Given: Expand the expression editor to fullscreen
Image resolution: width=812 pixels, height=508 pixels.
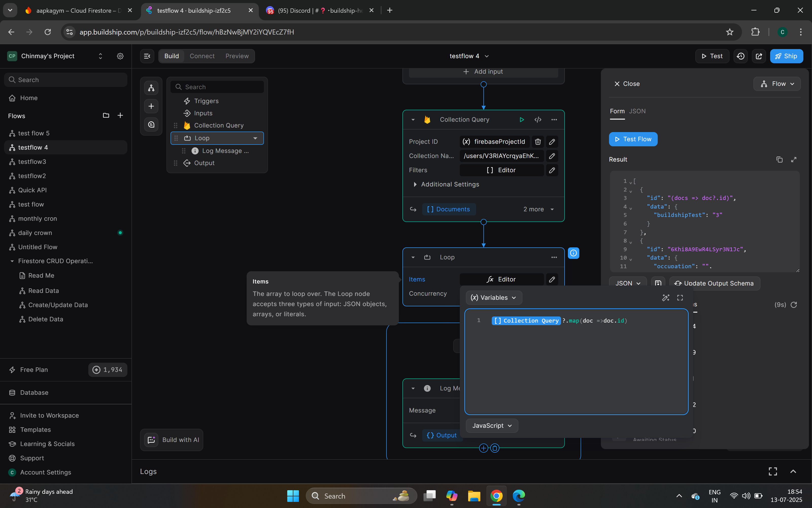Looking at the screenshot, I should [680, 298].
